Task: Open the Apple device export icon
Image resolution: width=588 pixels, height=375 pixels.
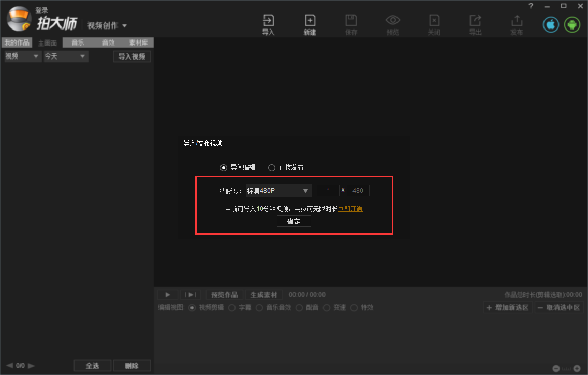Action: pos(551,24)
